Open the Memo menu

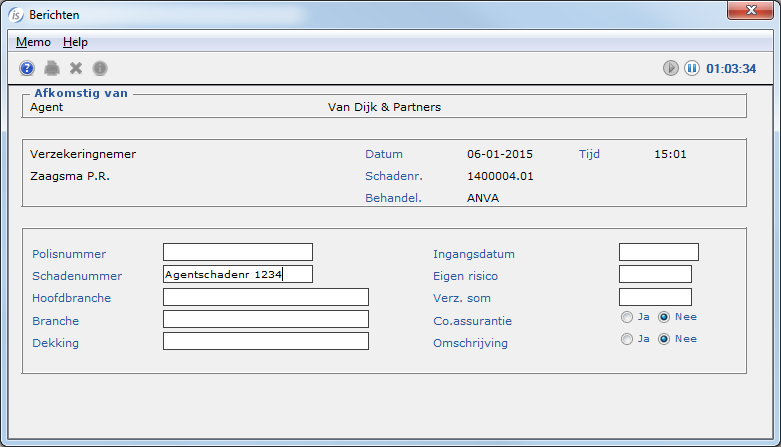(33, 42)
